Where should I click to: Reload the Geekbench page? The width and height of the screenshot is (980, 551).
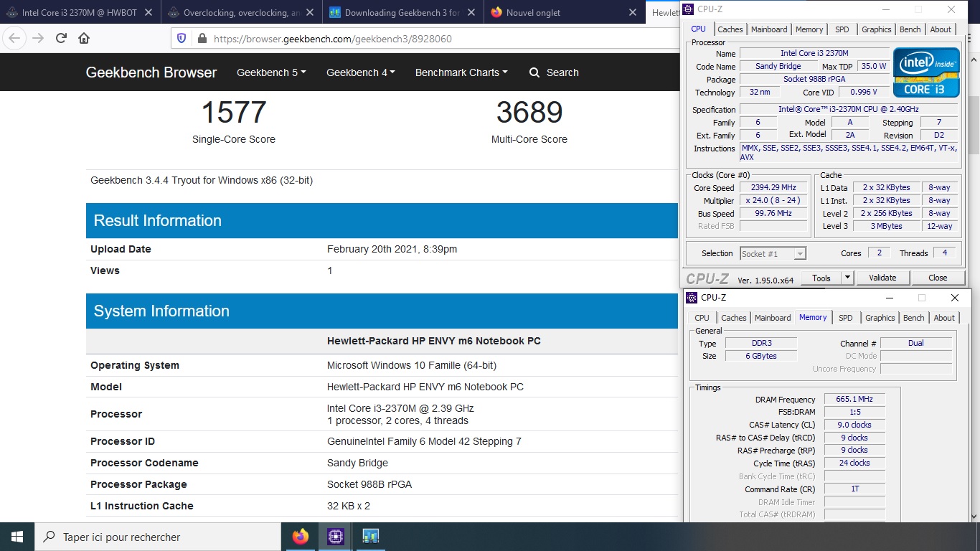coord(62,39)
